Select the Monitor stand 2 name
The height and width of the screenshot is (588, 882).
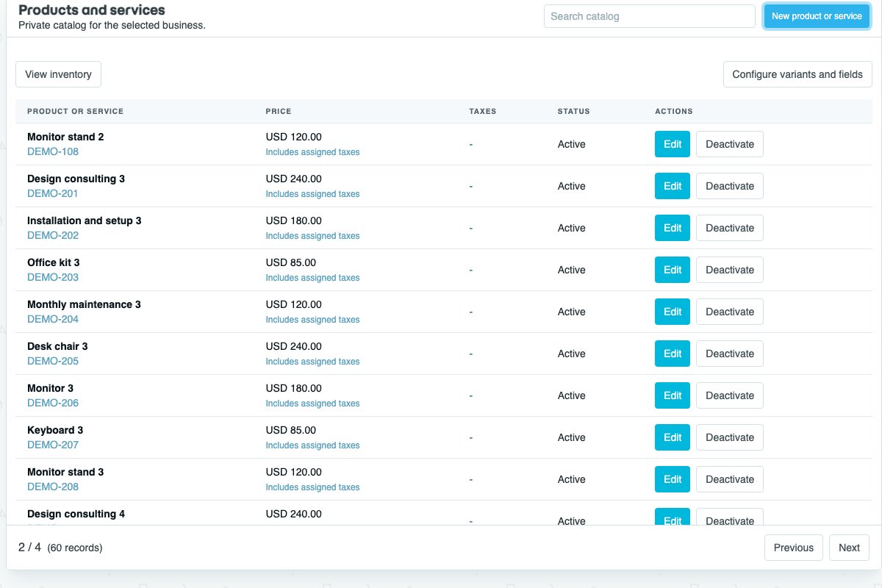coord(65,137)
